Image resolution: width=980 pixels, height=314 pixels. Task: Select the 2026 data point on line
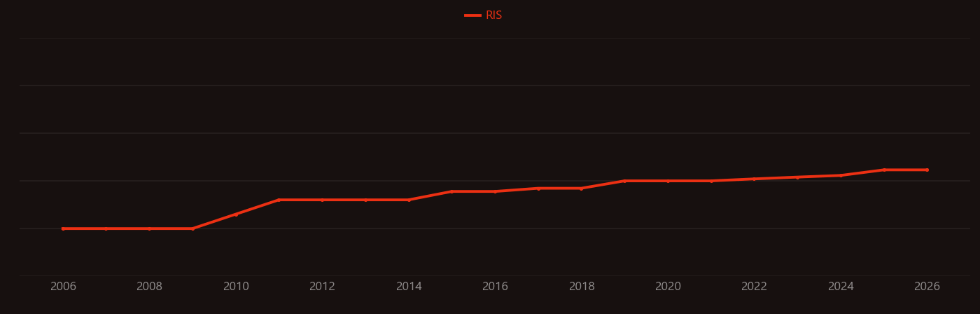[x=927, y=170]
